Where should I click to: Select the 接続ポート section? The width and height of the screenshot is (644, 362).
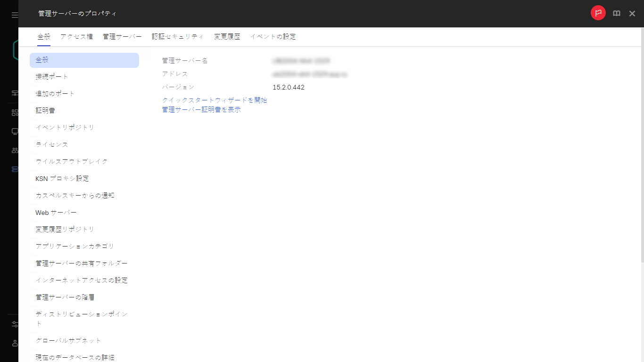[51, 76]
